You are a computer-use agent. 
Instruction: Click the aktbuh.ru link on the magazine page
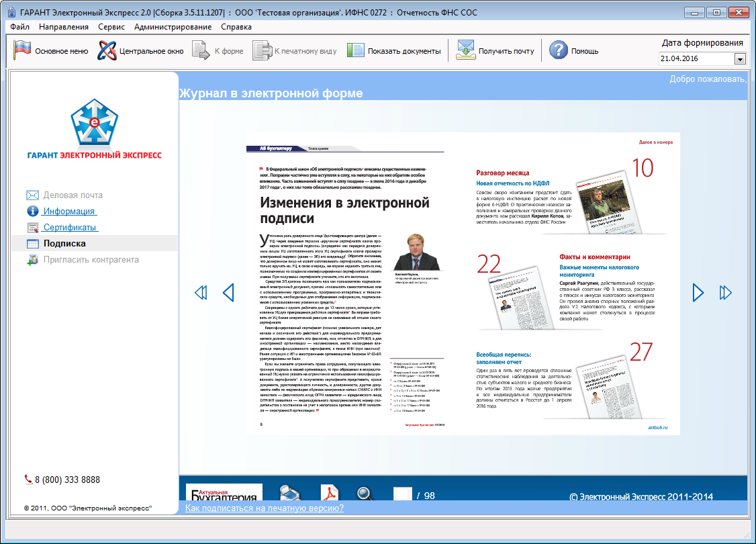click(658, 427)
